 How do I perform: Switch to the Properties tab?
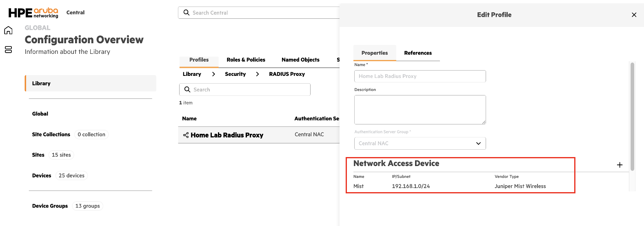(375, 53)
